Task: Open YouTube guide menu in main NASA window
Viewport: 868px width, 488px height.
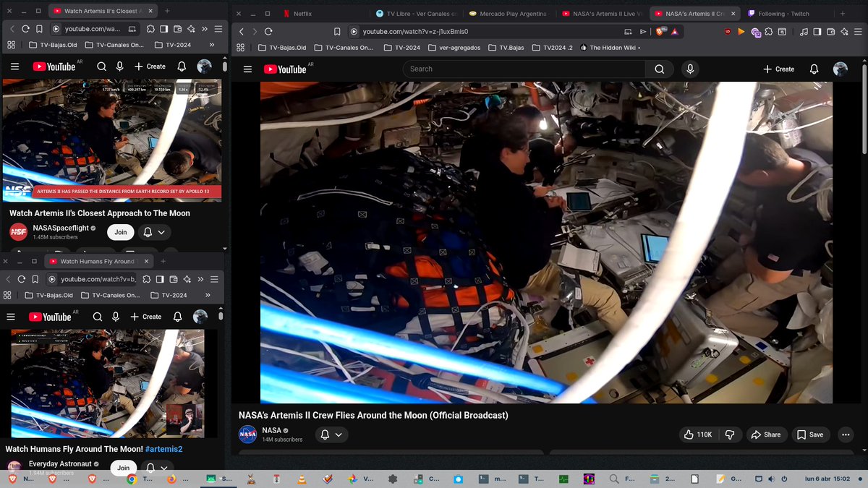Action: [247, 69]
